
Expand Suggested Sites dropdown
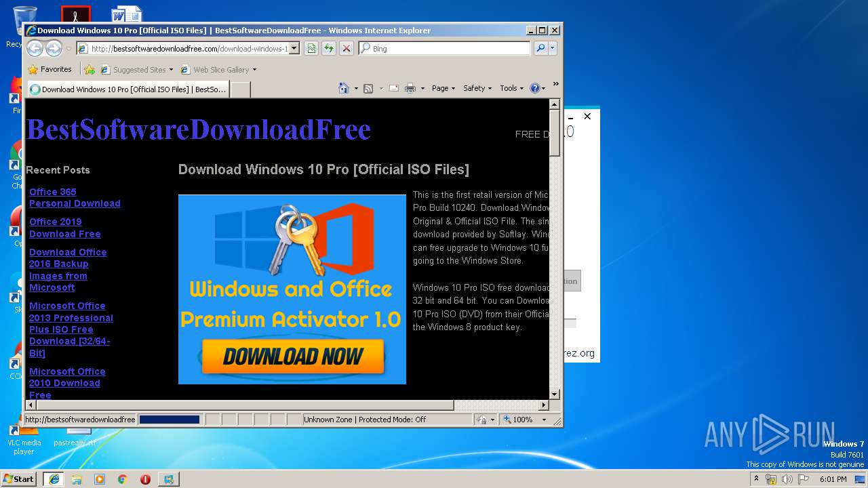pos(171,69)
